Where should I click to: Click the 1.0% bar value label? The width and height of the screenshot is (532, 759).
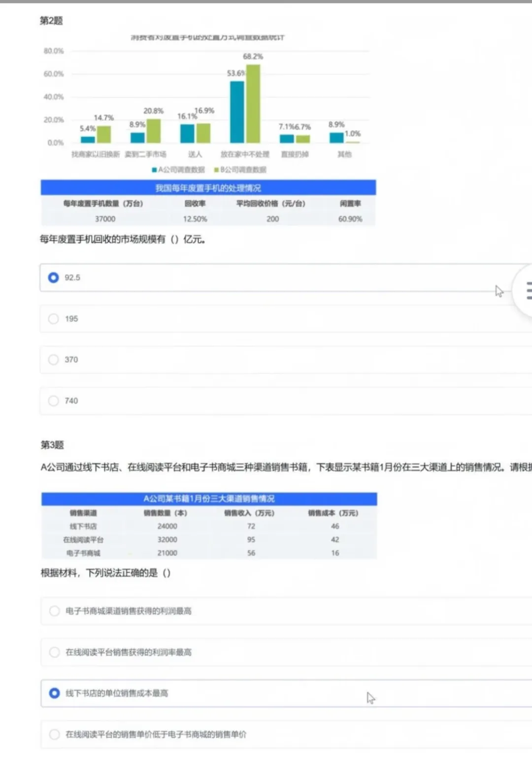click(x=353, y=134)
